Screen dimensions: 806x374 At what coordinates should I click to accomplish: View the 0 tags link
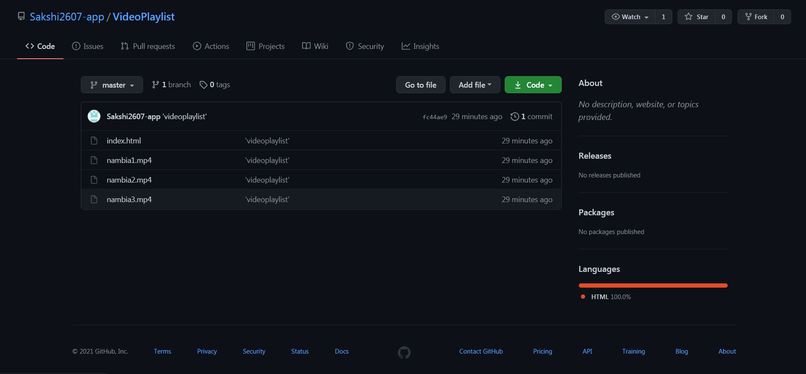pyautogui.click(x=215, y=85)
